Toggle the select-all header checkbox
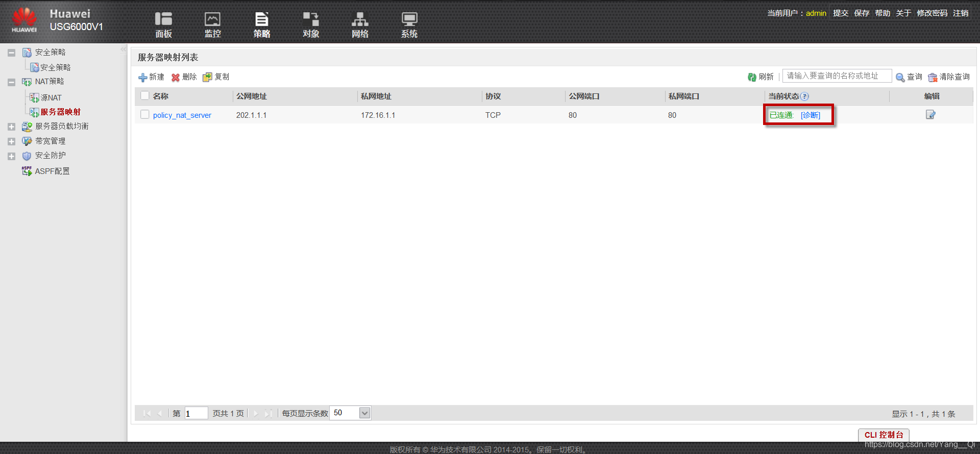This screenshot has height=454, width=980. (x=144, y=95)
